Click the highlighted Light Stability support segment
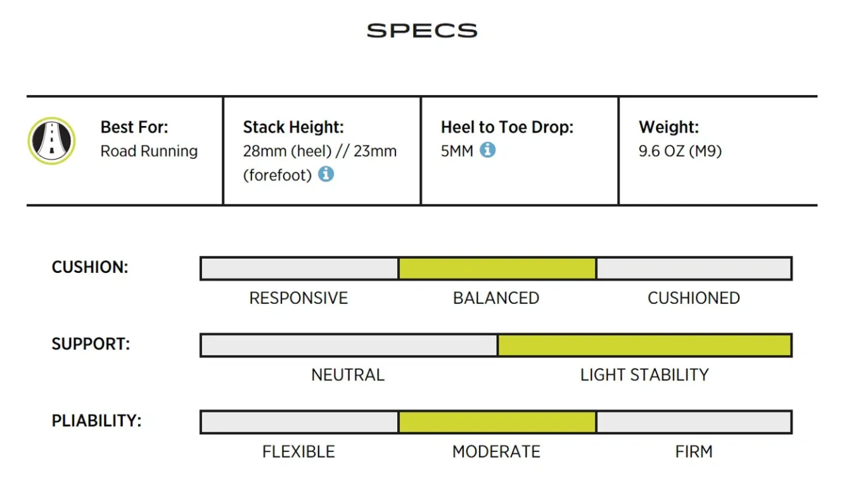This screenshot has width=844, height=504. point(644,345)
